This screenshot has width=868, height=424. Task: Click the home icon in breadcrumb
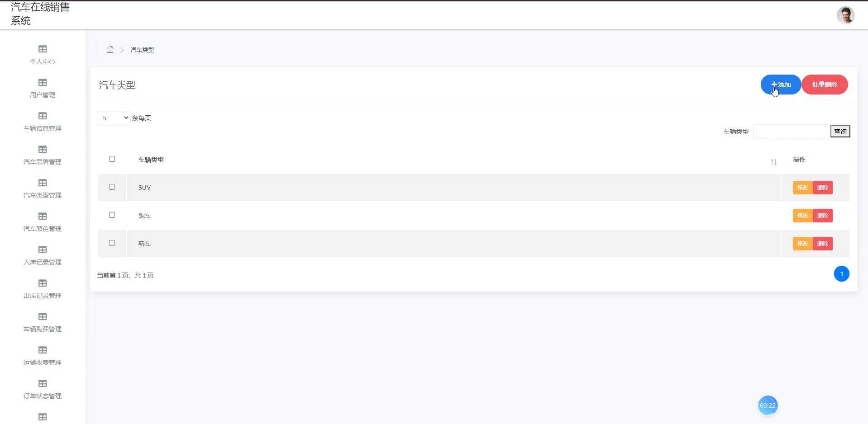click(110, 49)
